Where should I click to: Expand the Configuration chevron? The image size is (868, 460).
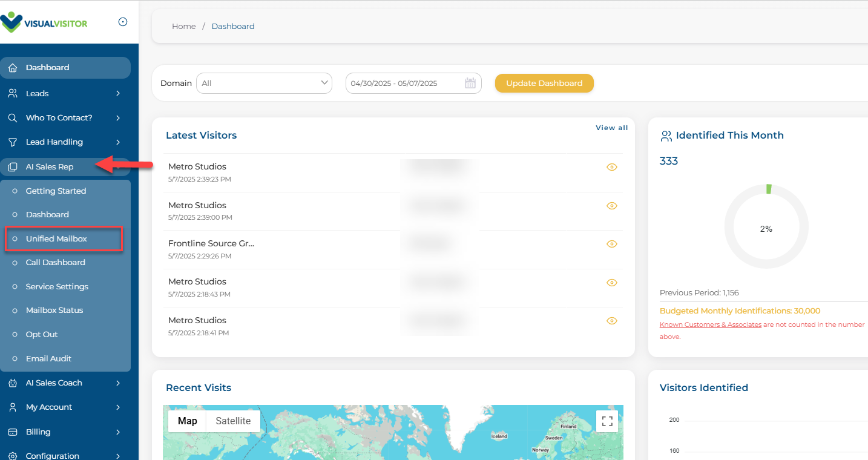tap(118, 456)
